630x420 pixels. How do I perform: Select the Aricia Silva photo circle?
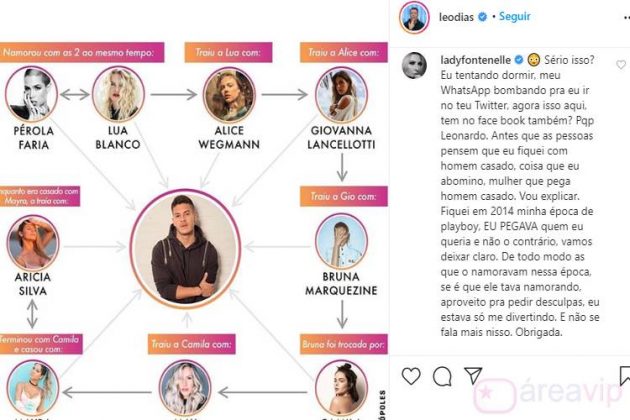tap(33, 242)
